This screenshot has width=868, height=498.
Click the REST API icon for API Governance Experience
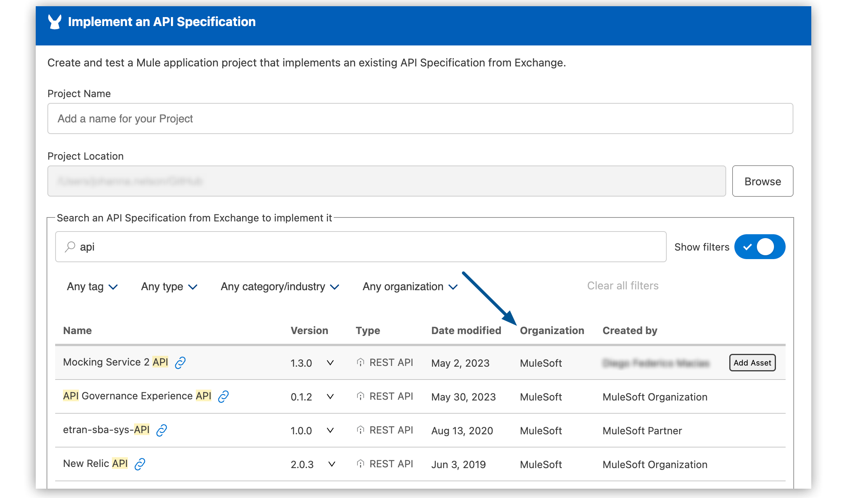click(x=360, y=396)
